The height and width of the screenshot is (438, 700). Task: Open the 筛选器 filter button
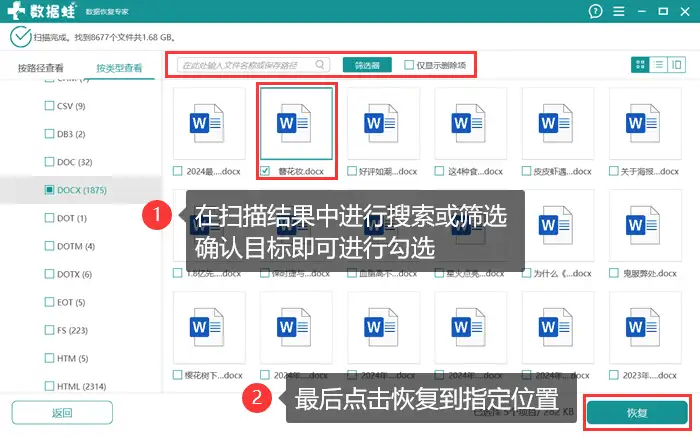[367, 65]
